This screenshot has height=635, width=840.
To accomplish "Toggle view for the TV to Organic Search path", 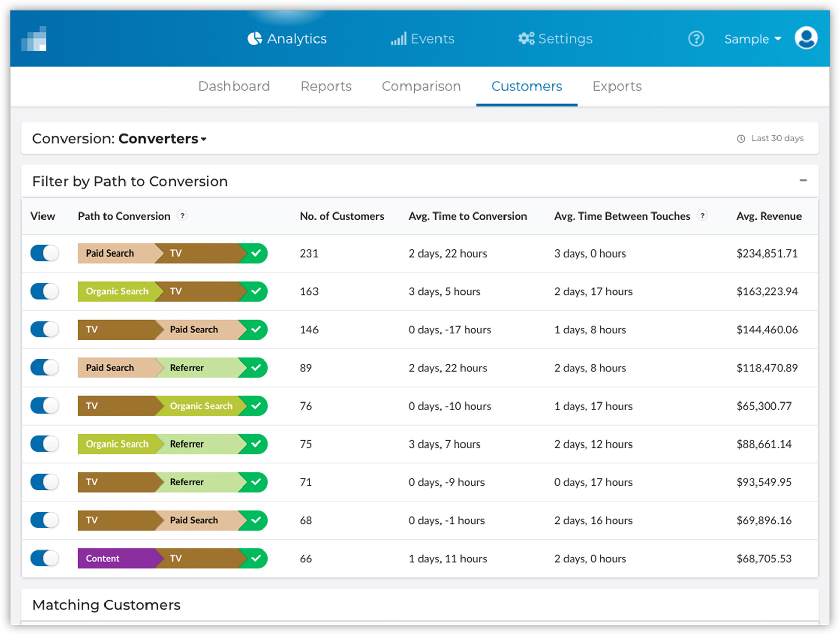I will [x=45, y=406].
